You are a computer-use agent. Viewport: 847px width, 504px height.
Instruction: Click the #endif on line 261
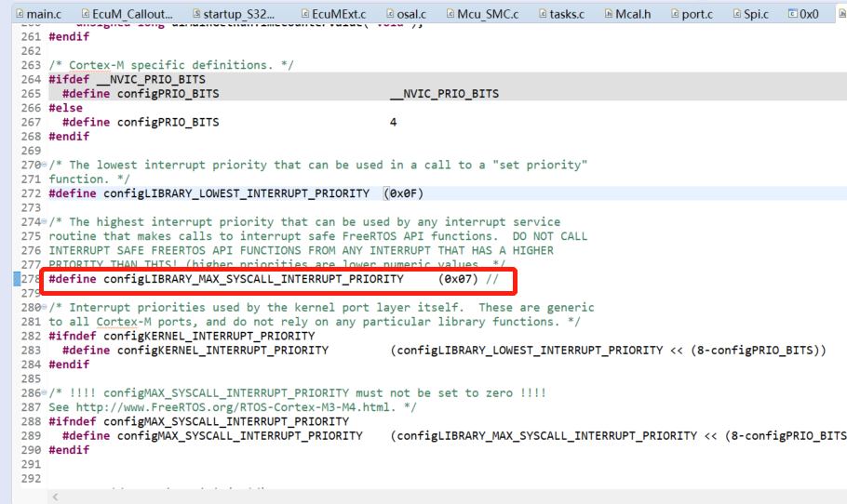pos(69,36)
